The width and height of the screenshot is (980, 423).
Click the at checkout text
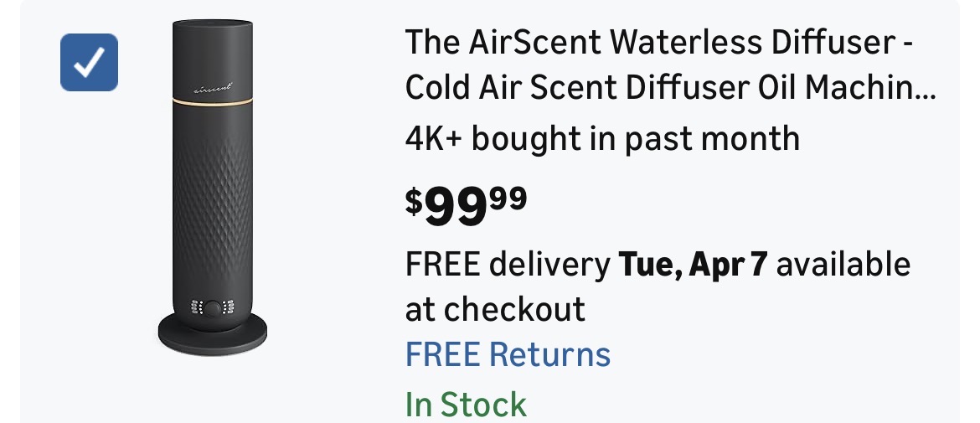(x=495, y=310)
